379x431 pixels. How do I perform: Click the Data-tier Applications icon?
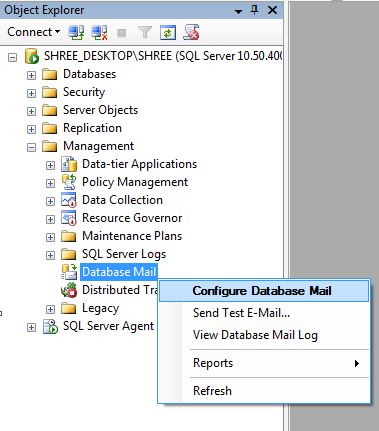point(69,164)
